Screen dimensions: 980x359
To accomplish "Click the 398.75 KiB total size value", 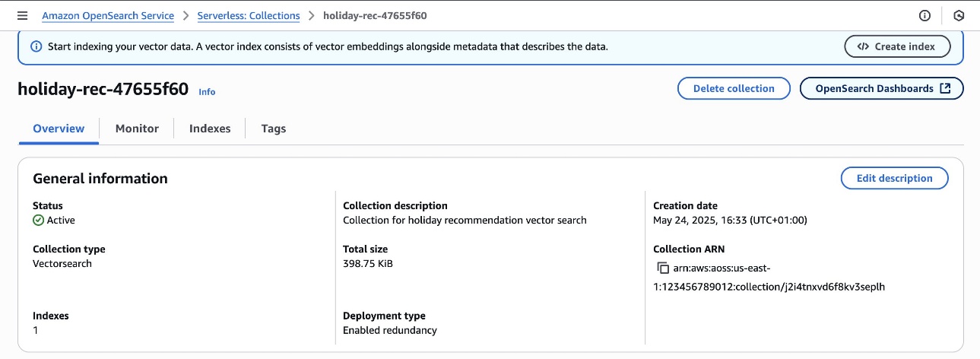I will (368, 263).
